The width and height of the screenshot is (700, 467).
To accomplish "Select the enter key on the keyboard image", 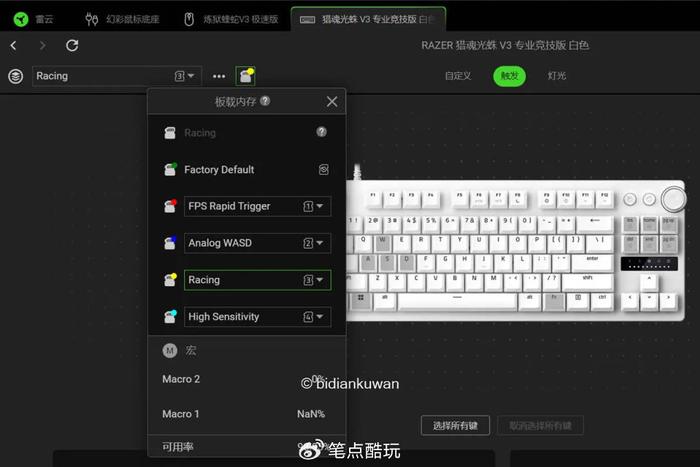I will [592, 263].
